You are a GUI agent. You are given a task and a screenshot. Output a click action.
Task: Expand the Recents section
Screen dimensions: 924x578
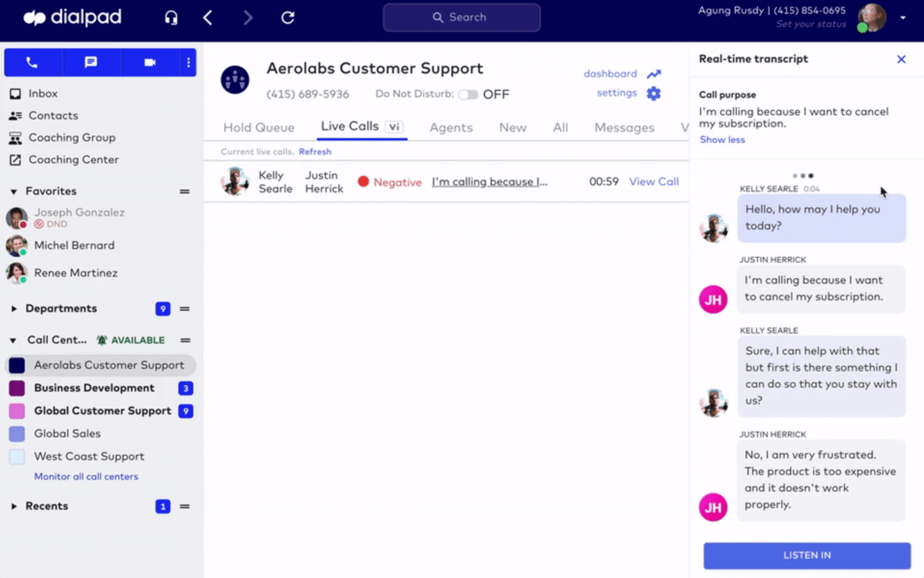[x=14, y=506]
